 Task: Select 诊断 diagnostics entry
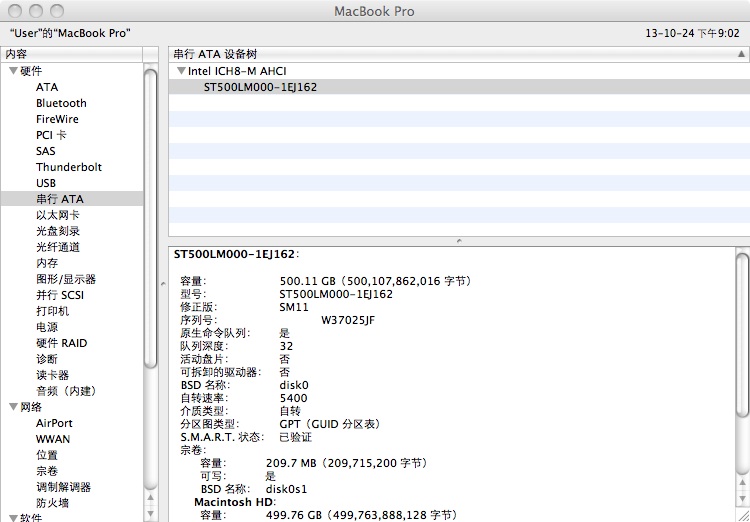point(47,359)
